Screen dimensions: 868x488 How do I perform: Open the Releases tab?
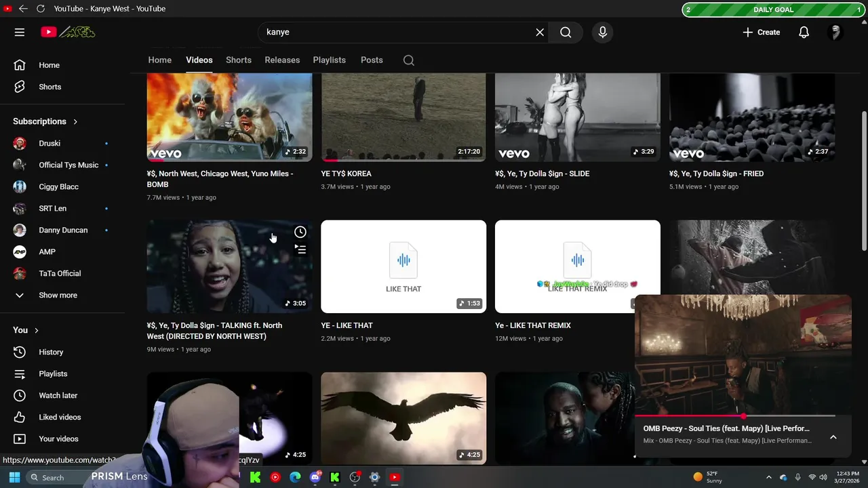tap(282, 60)
